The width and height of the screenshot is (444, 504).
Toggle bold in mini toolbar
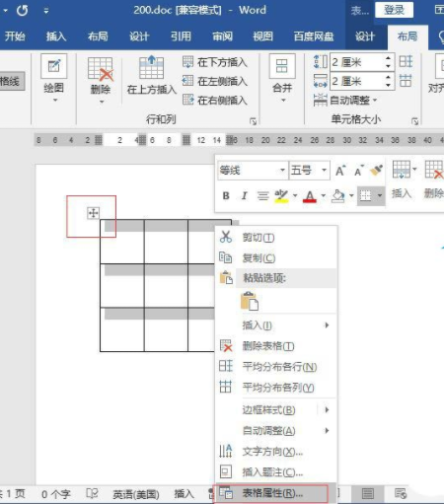[x=226, y=196]
